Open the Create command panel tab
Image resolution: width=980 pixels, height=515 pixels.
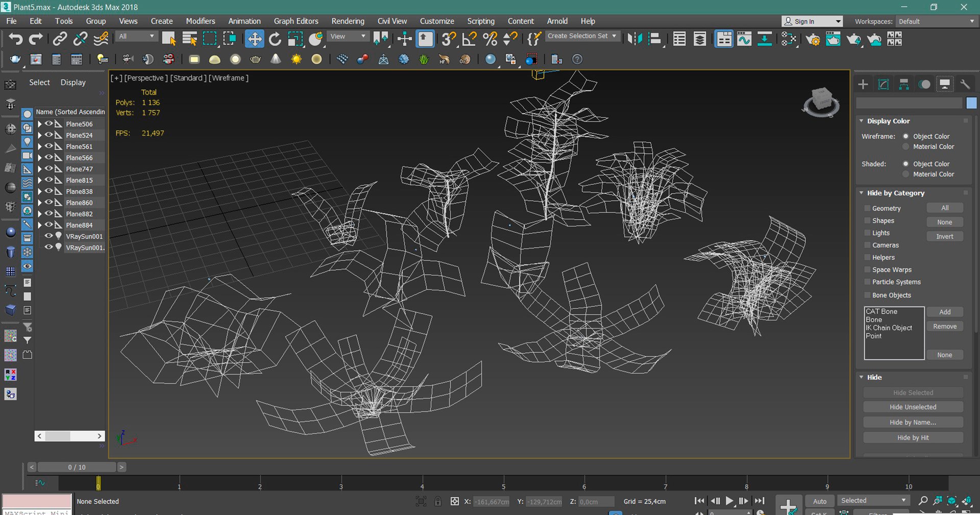pyautogui.click(x=863, y=84)
